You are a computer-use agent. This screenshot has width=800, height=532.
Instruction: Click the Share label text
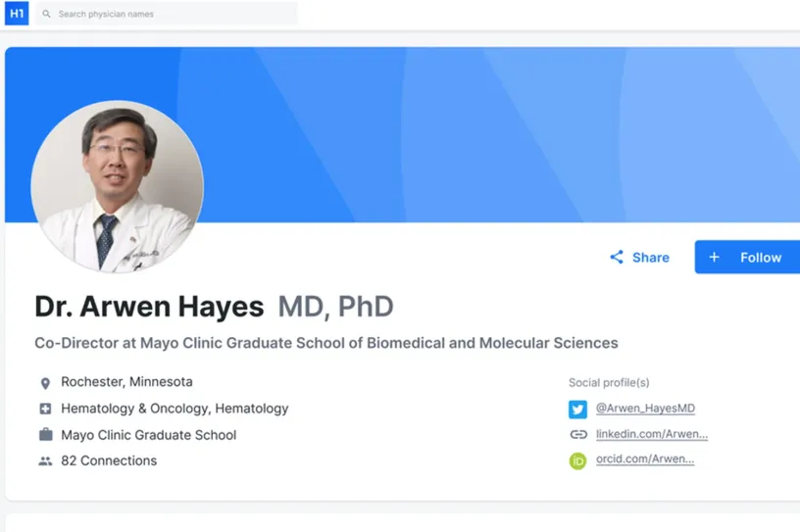point(651,258)
